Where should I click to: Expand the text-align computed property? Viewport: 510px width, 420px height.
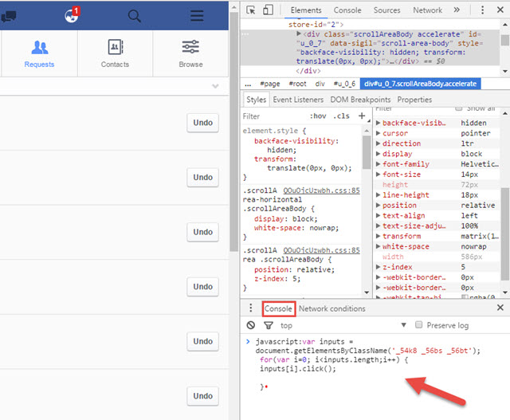click(x=378, y=215)
